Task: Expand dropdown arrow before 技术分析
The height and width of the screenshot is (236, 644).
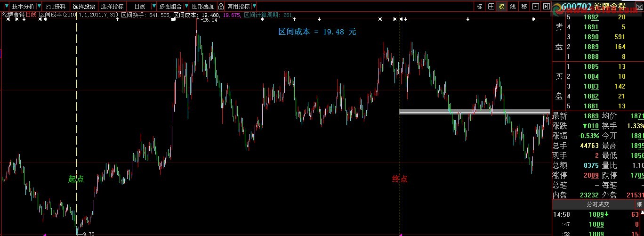Action: click(6, 7)
